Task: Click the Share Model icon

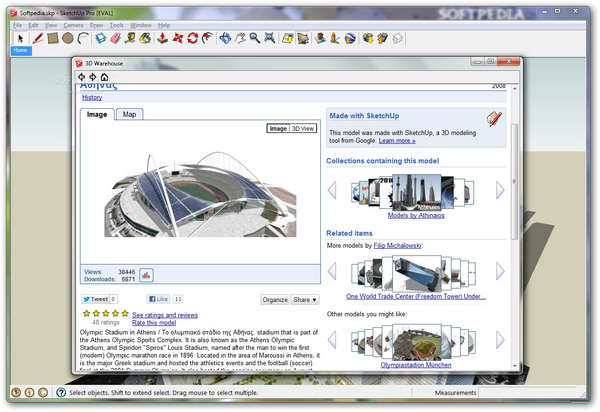Action: pos(382,38)
